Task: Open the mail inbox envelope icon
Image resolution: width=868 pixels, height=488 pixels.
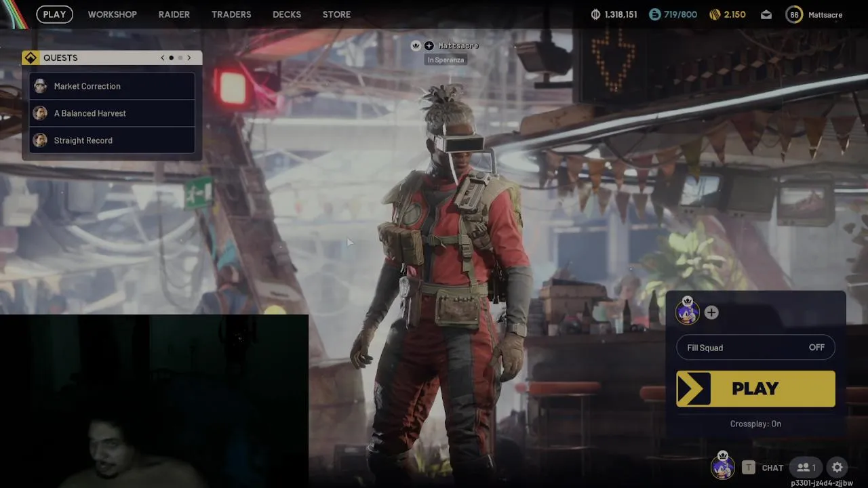Action: tap(766, 14)
